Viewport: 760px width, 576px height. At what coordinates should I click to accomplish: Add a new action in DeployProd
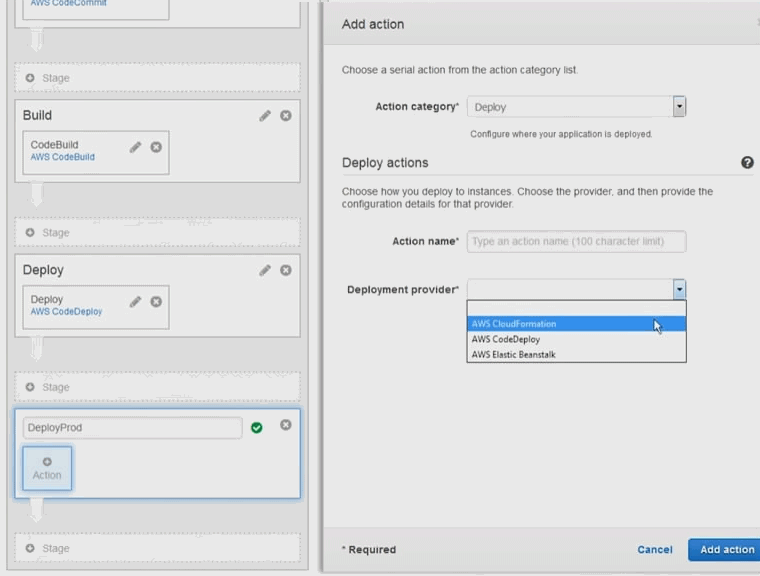click(47, 468)
